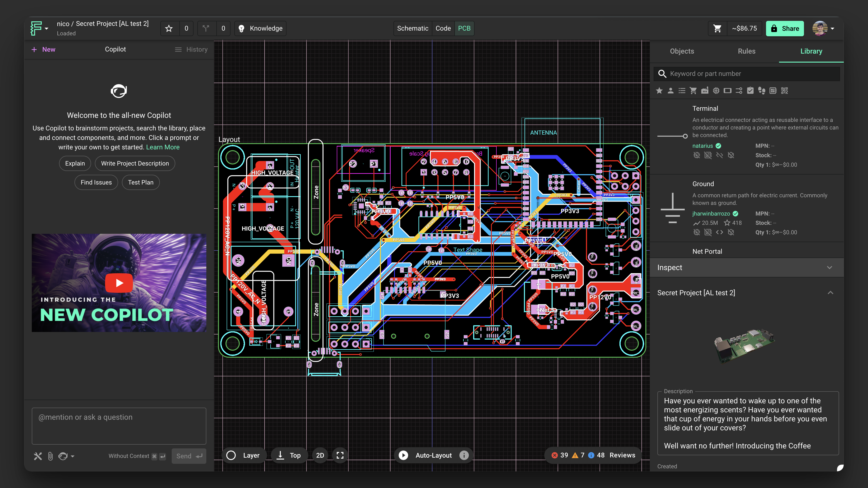Screen dimensions: 868x488
Task: Attach a file with paperclip icon
Action: click(50, 456)
